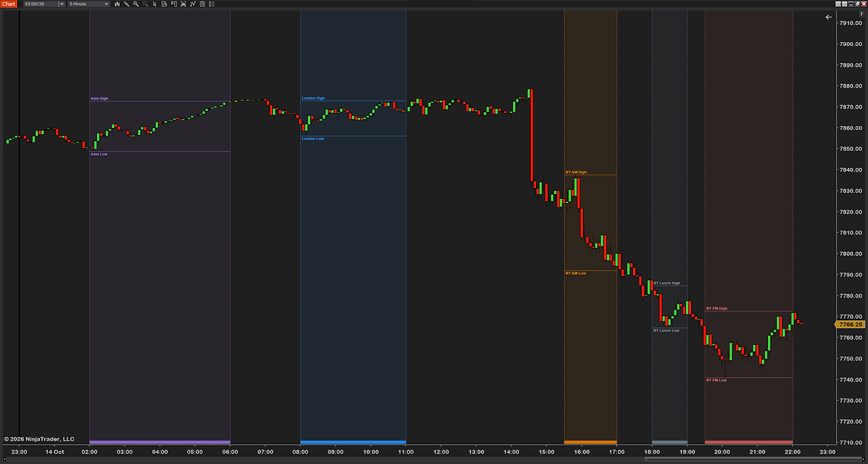Select the red NY PM session bar at bottom

tap(749, 442)
